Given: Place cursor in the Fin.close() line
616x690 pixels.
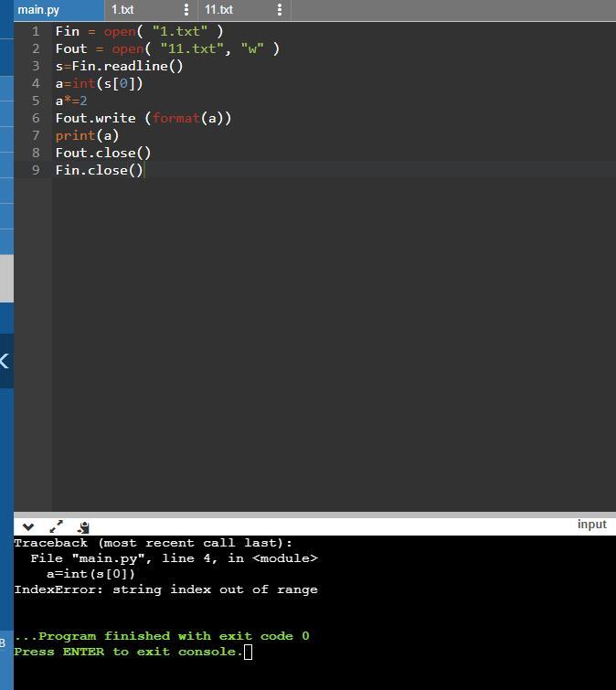Looking at the screenshot, I should point(99,170).
